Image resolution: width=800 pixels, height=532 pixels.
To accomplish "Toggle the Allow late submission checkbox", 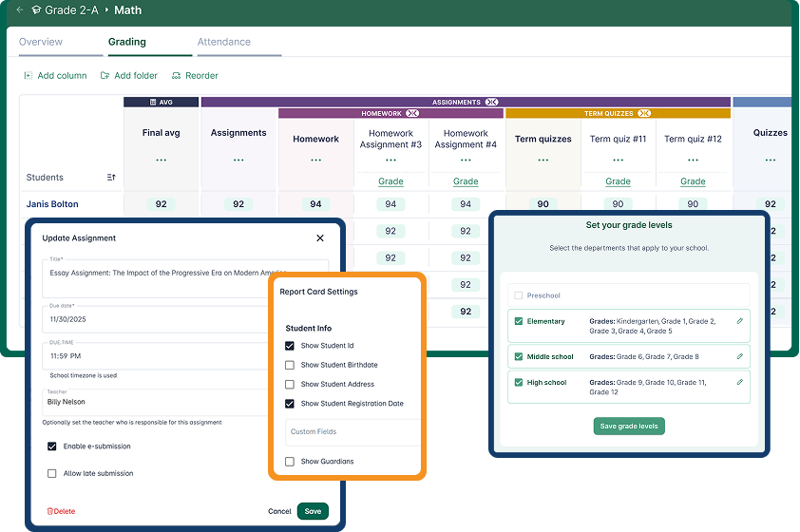I will 52,473.
